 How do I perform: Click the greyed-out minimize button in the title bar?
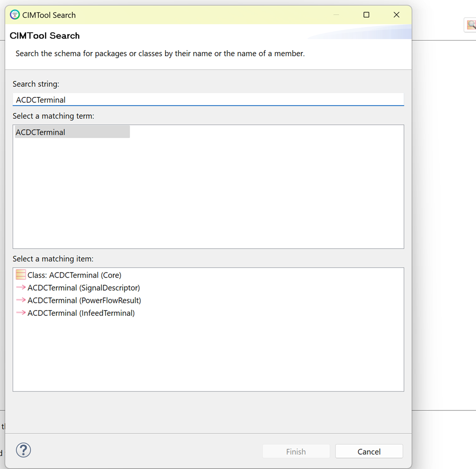336,15
